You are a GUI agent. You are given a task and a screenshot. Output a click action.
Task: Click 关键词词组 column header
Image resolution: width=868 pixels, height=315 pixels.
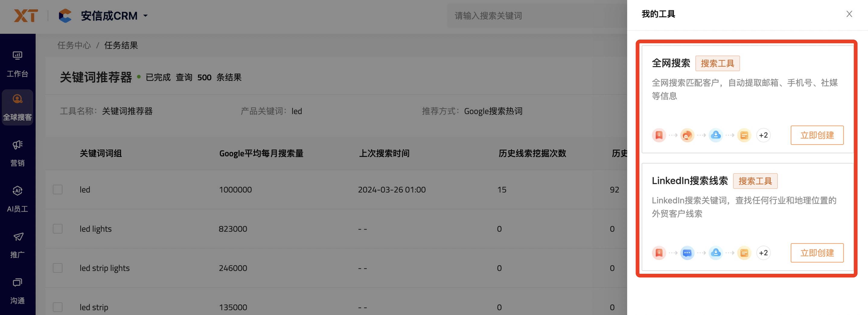pos(101,153)
